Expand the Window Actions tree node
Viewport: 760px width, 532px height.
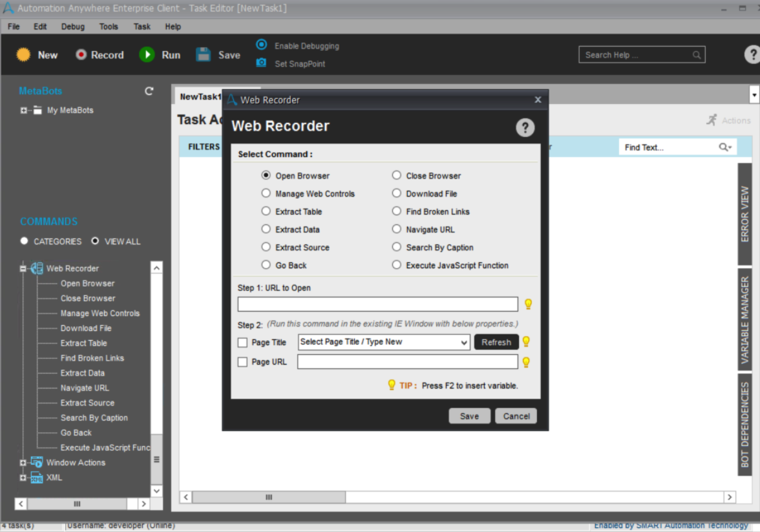[23, 463]
